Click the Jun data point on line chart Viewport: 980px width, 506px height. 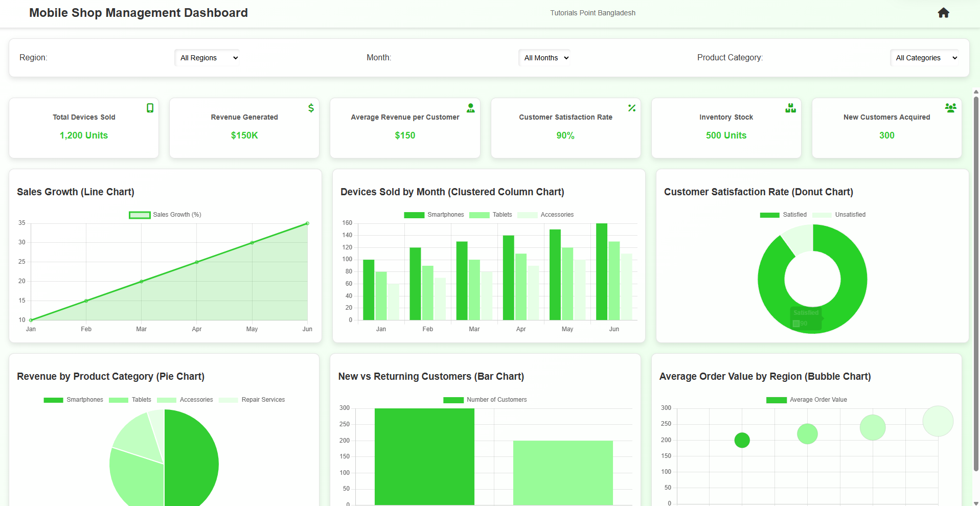307,223
